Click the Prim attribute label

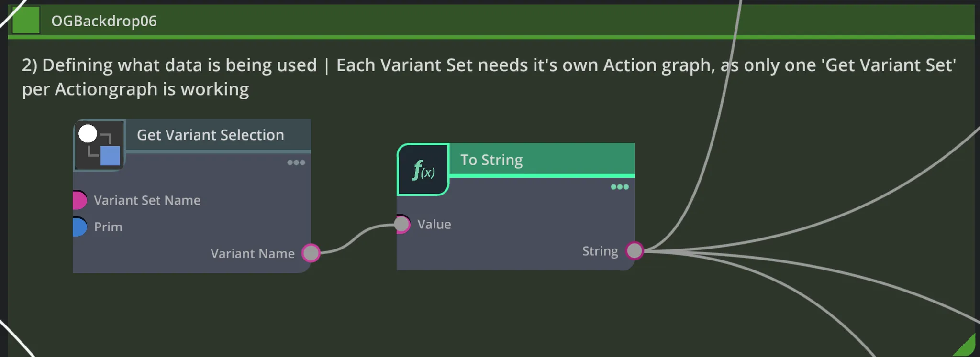[x=108, y=227]
